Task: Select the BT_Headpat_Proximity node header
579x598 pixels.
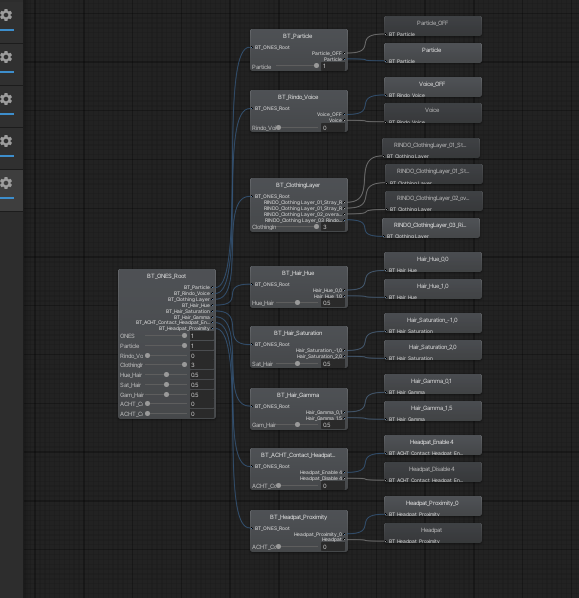Action: click(x=299, y=517)
